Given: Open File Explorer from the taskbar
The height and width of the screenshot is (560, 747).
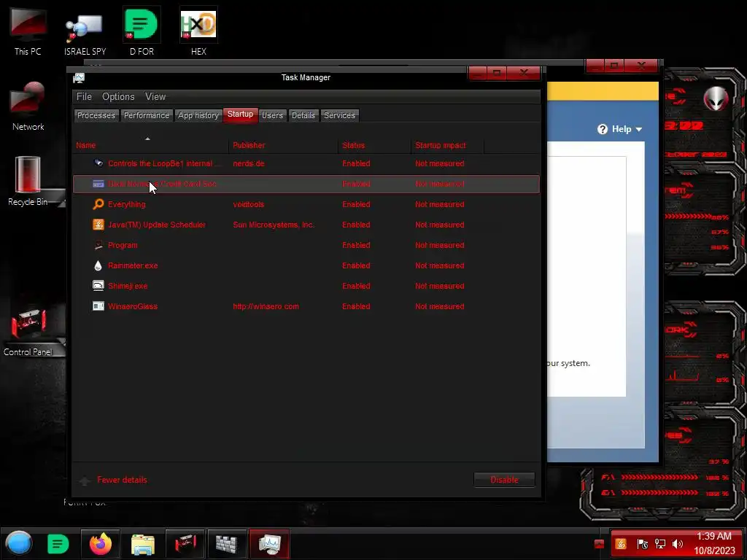Looking at the screenshot, I should 142,544.
